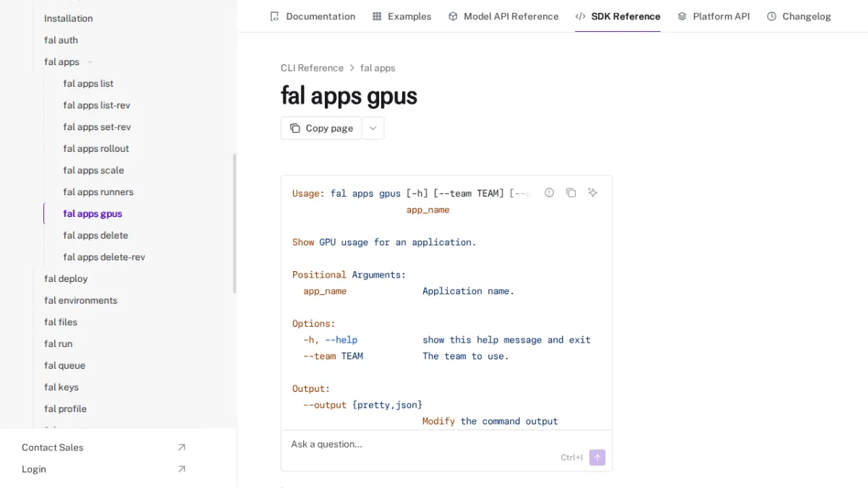The width and height of the screenshot is (868, 488).
Task: Open fal apps list page
Action: click(88, 83)
